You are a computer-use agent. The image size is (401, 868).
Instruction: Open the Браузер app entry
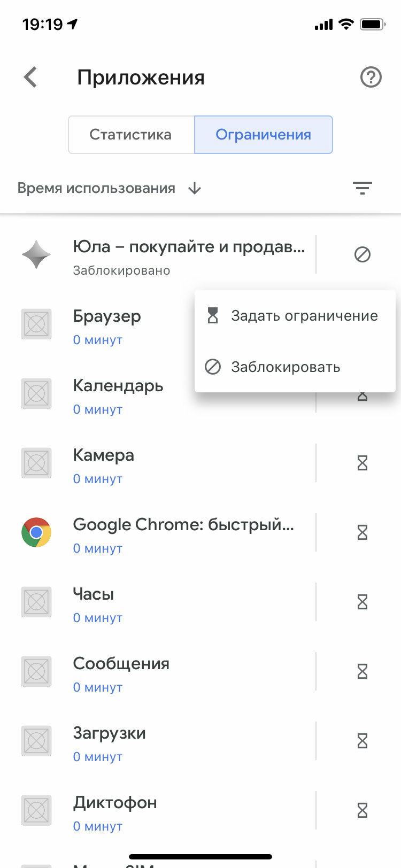(x=107, y=324)
